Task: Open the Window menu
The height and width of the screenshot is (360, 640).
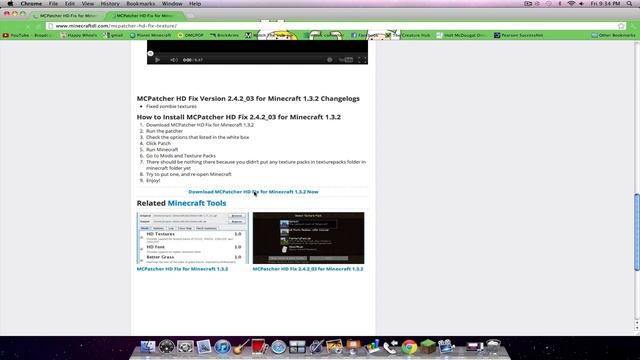Action: point(172,4)
